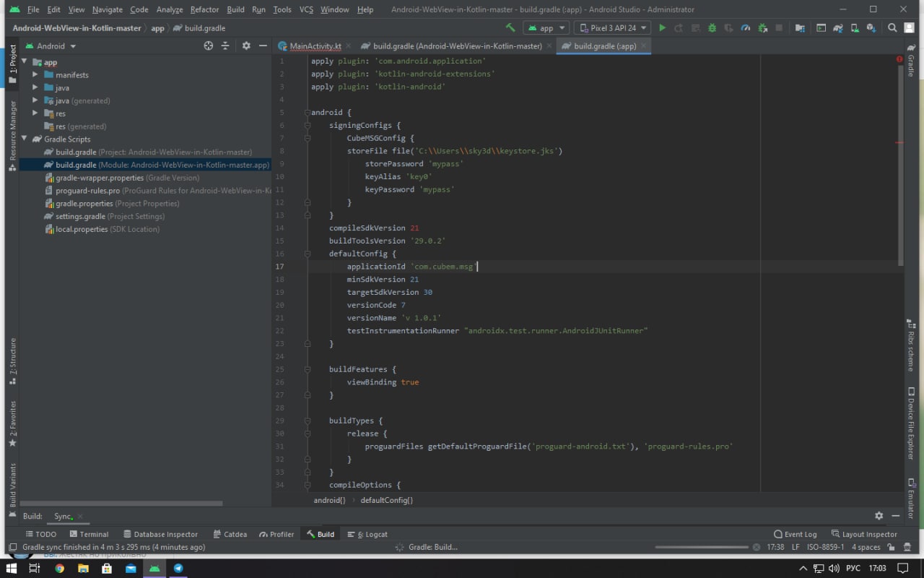This screenshot has width=924, height=578.
Task: Expand the manifests folder
Action: tap(35, 74)
